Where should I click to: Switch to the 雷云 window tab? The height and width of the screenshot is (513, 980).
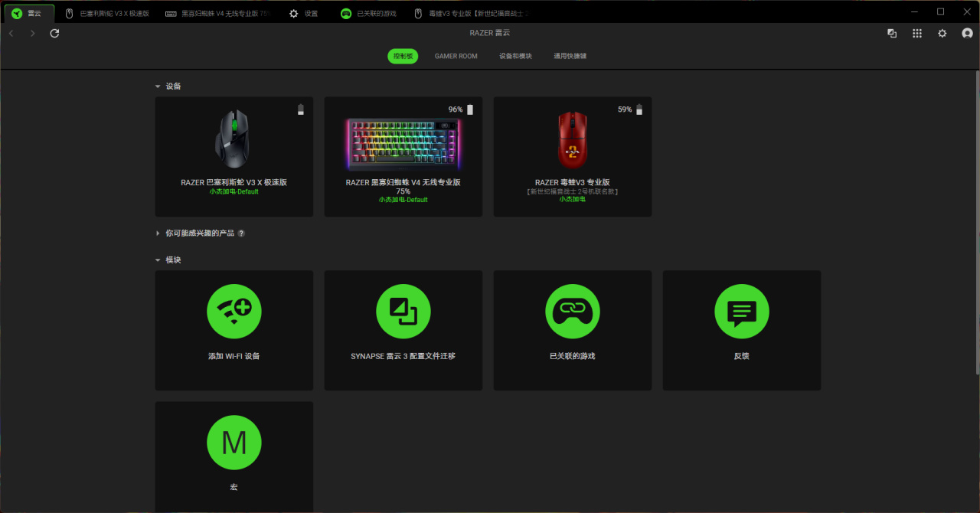coord(29,14)
